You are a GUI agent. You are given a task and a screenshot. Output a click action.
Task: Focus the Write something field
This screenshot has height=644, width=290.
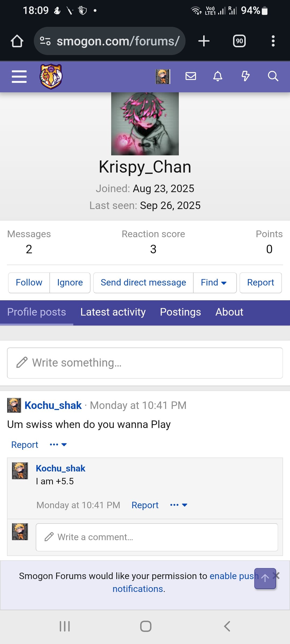coord(145,363)
